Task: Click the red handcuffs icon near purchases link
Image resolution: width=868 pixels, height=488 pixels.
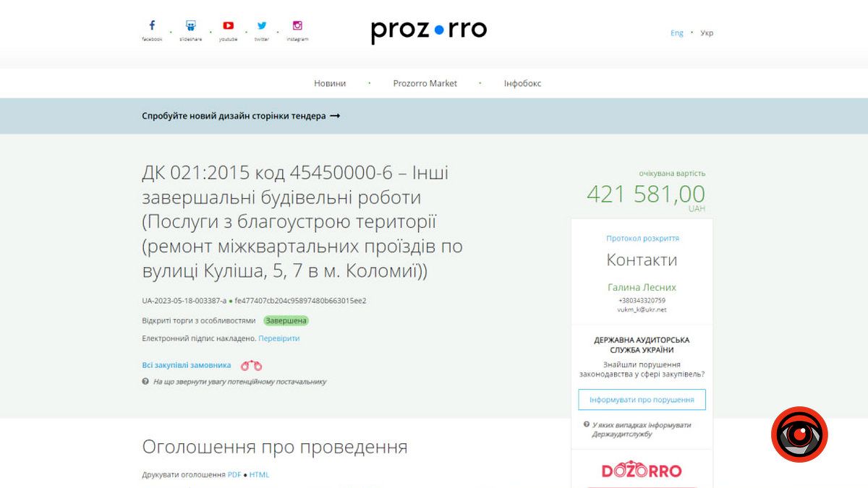Action: click(x=251, y=365)
